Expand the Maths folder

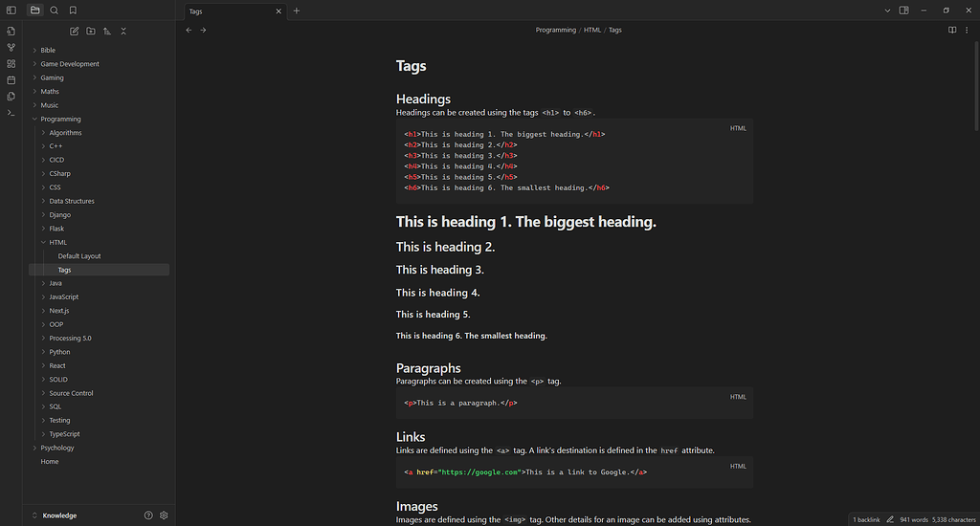point(99,91)
